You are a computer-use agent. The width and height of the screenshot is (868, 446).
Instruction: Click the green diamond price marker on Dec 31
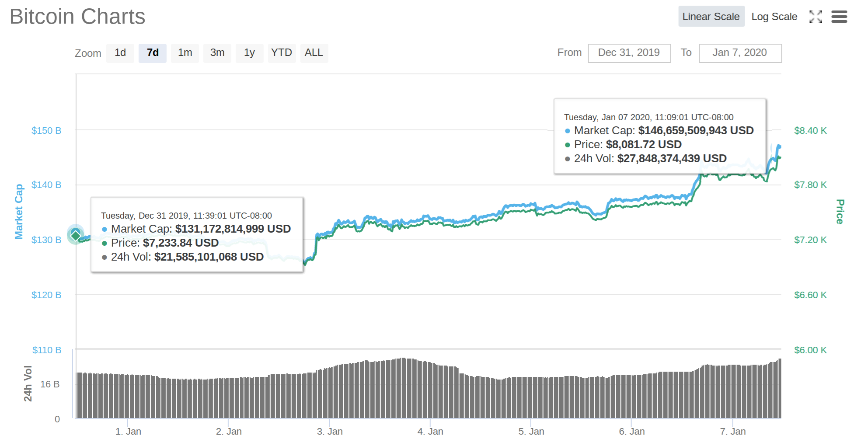[x=76, y=235]
